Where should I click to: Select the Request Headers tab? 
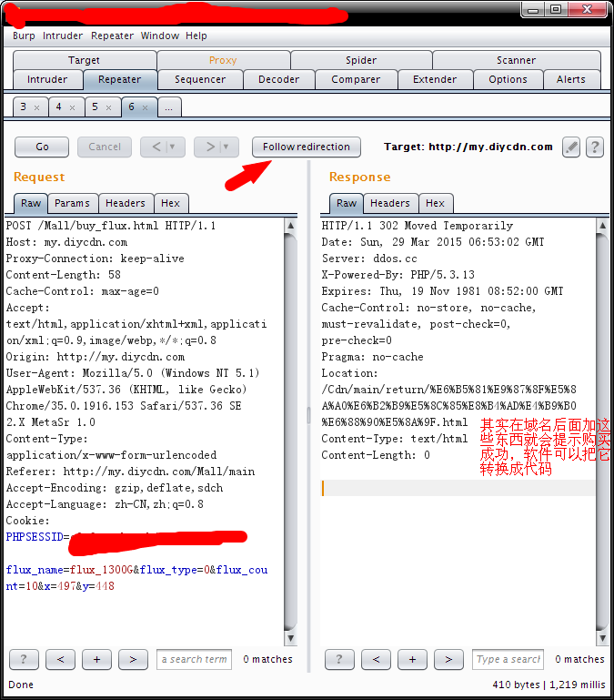tap(126, 204)
